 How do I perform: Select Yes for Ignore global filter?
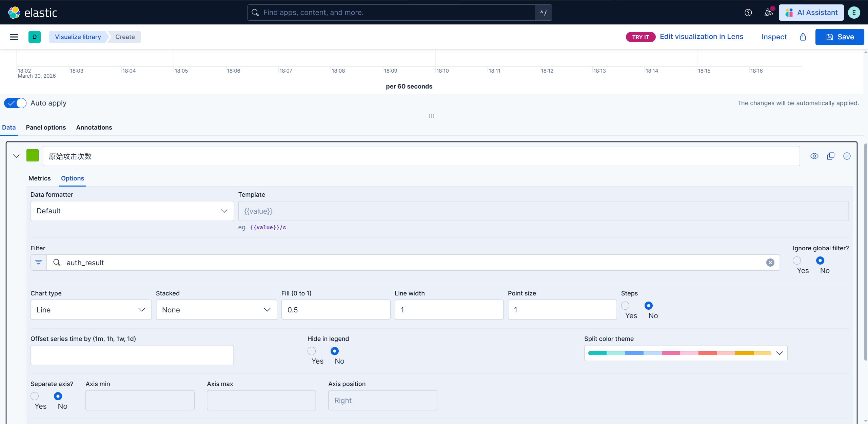point(797,261)
